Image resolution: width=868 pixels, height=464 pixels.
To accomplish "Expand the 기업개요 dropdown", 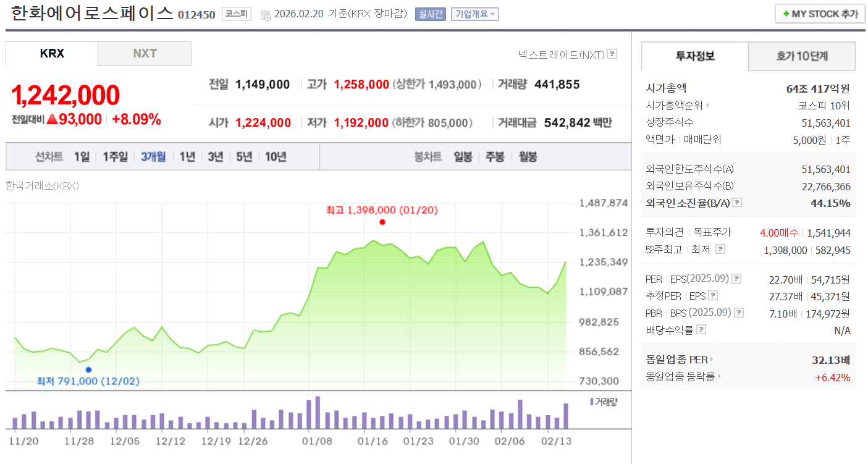I will click(x=475, y=14).
